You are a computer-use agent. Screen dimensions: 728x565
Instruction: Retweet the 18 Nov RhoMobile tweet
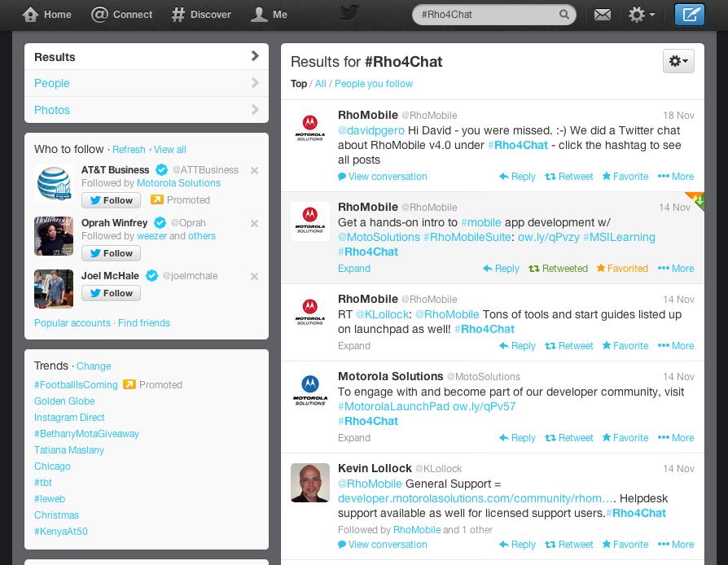click(x=569, y=177)
